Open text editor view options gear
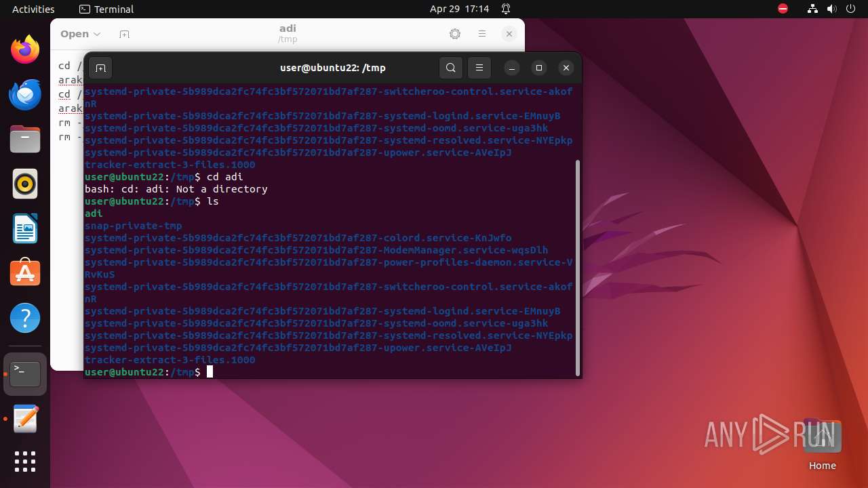The width and height of the screenshot is (868, 488). click(x=455, y=34)
